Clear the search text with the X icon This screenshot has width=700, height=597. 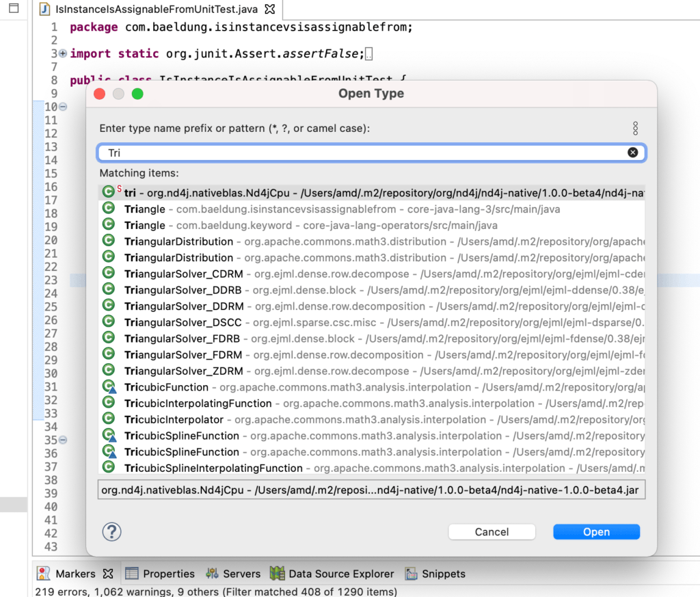tap(632, 152)
